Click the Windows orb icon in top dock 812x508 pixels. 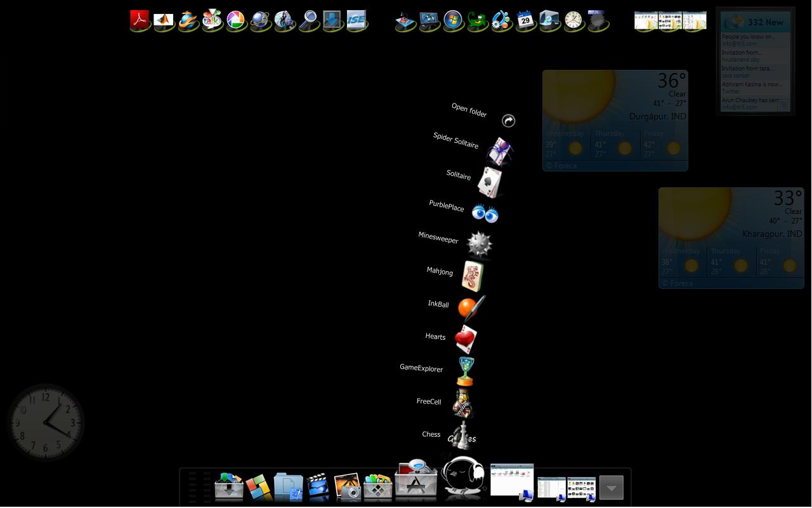454,20
